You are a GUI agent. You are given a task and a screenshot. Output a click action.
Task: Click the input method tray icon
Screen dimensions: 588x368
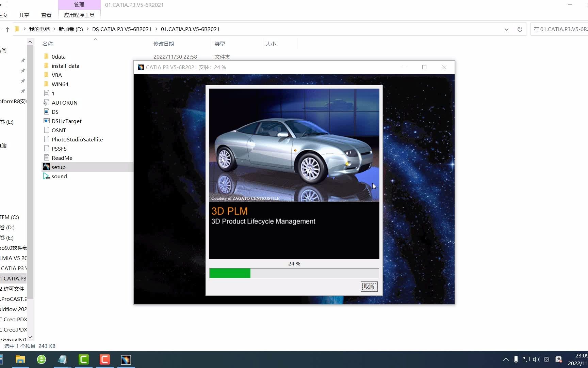[558, 359]
